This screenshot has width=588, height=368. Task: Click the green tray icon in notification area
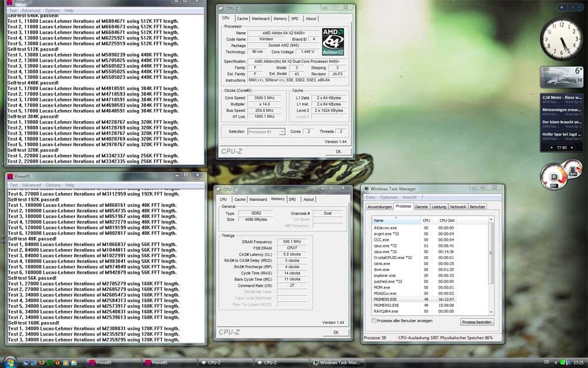point(563,362)
